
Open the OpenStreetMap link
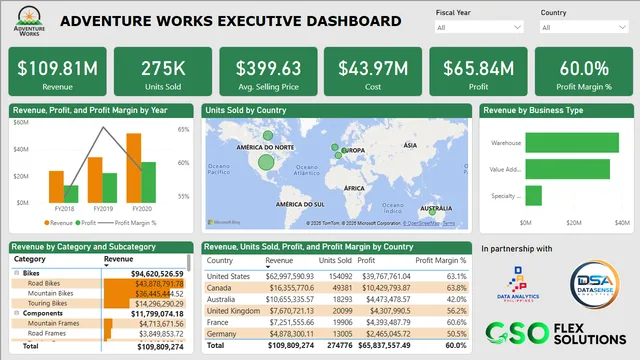421,223
